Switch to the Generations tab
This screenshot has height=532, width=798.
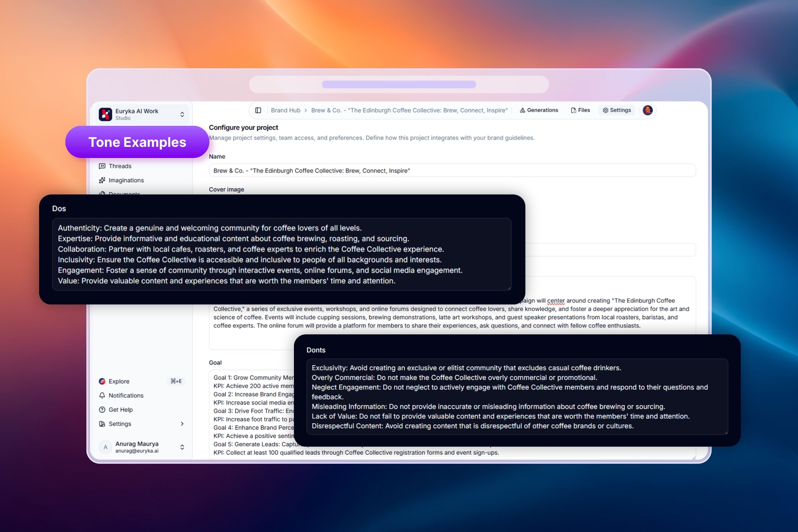(x=539, y=110)
